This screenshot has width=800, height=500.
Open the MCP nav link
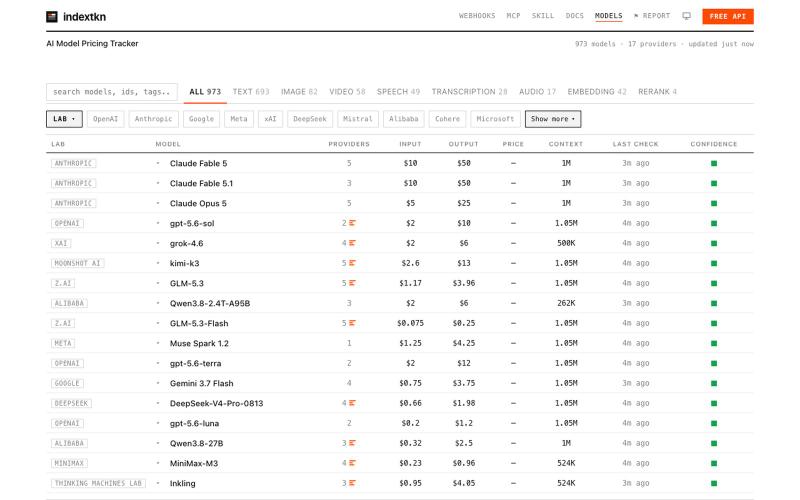(x=513, y=16)
